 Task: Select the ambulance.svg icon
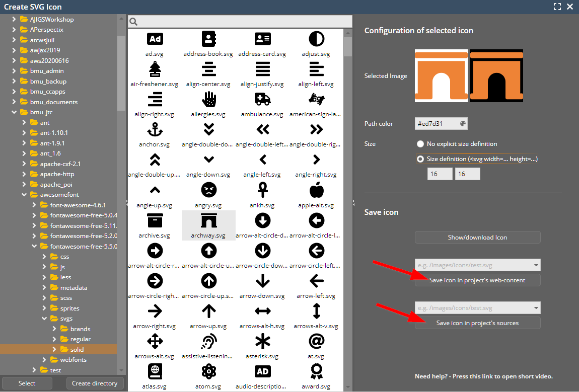tap(262, 99)
